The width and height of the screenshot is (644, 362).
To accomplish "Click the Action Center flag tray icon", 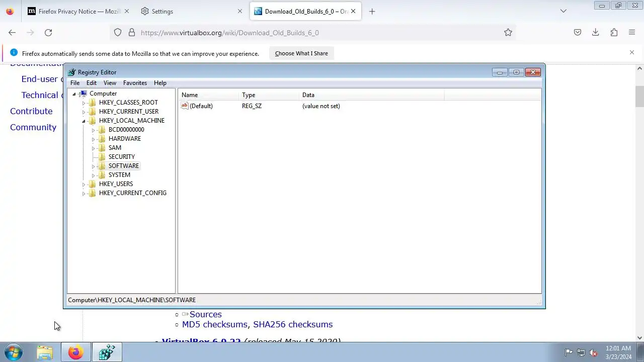I will 569,352.
